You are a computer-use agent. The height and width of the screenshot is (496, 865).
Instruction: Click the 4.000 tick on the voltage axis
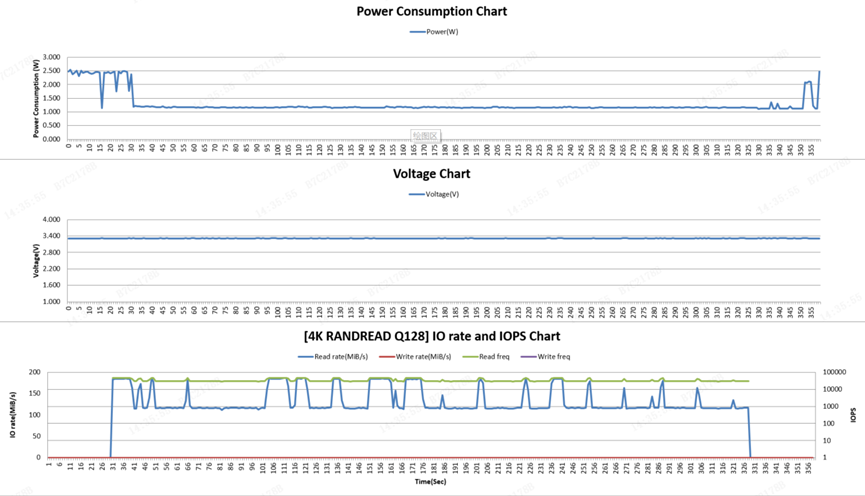point(51,220)
